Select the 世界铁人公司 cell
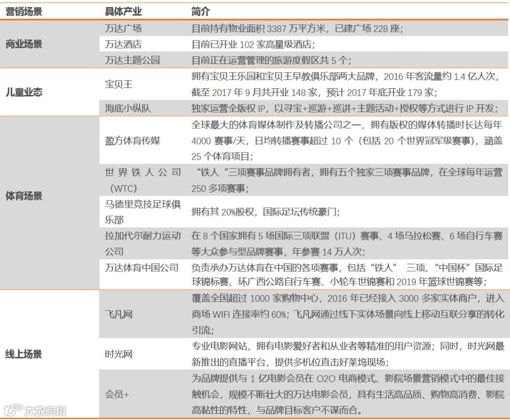 pyautogui.click(x=143, y=172)
